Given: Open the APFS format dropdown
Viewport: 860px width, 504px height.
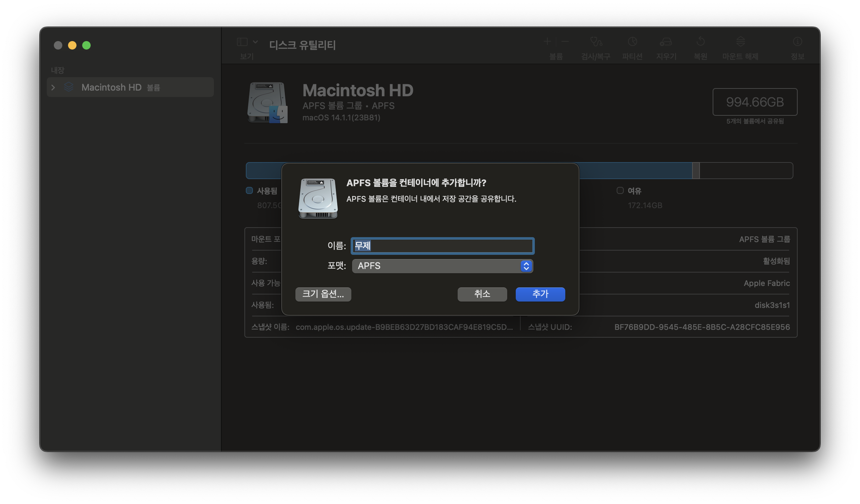Looking at the screenshot, I should pos(442,266).
